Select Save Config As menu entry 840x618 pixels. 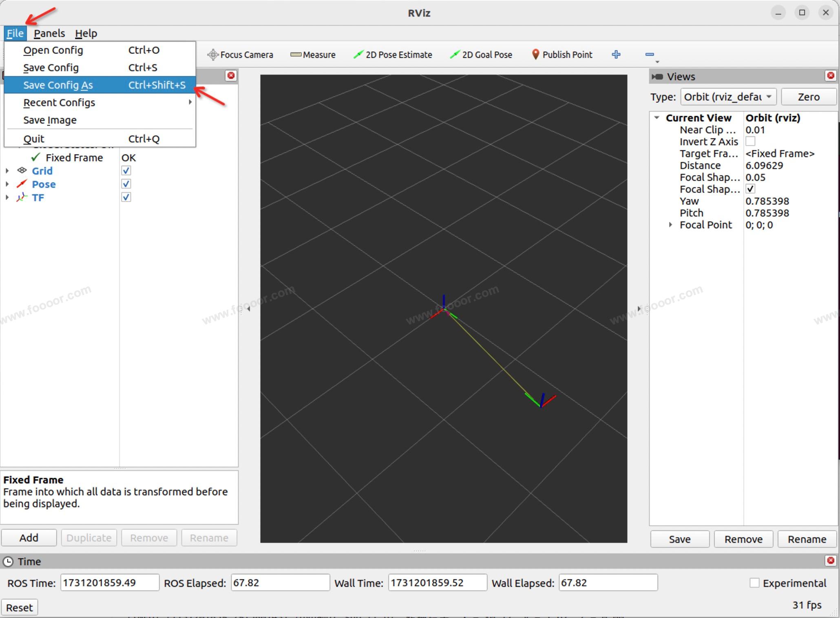pyautogui.click(x=58, y=85)
